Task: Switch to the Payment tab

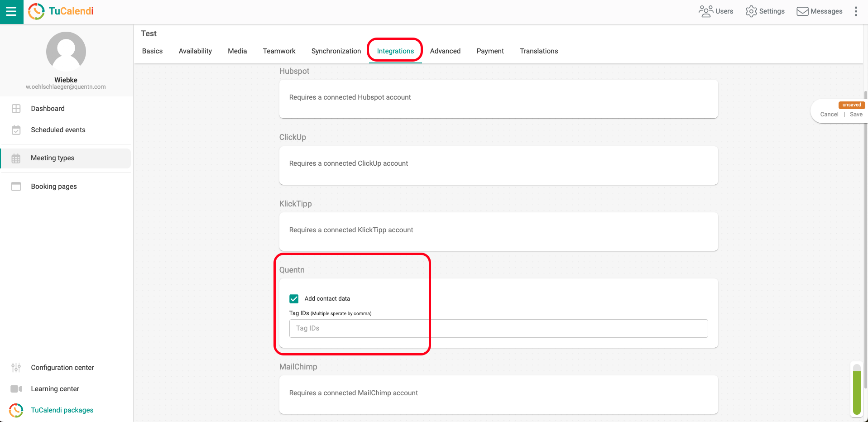Action: tap(490, 51)
